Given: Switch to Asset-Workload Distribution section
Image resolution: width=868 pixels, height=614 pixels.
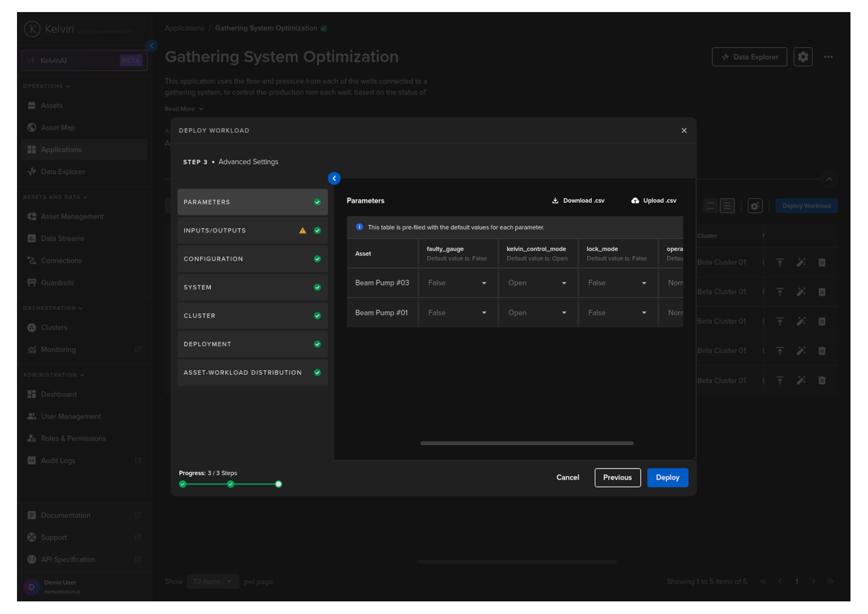Looking at the screenshot, I should [x=252, y=373].
